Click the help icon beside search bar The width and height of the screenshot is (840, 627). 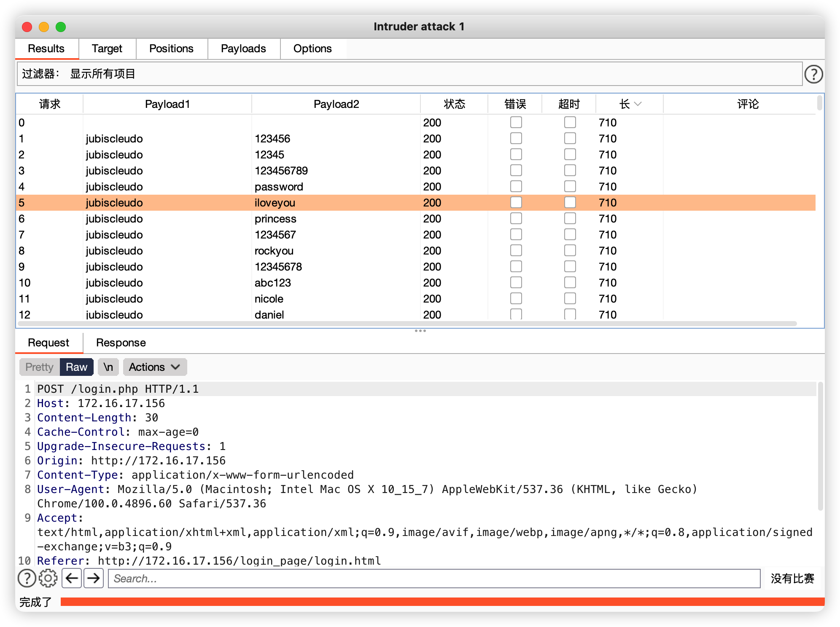[x=27, y=578]
